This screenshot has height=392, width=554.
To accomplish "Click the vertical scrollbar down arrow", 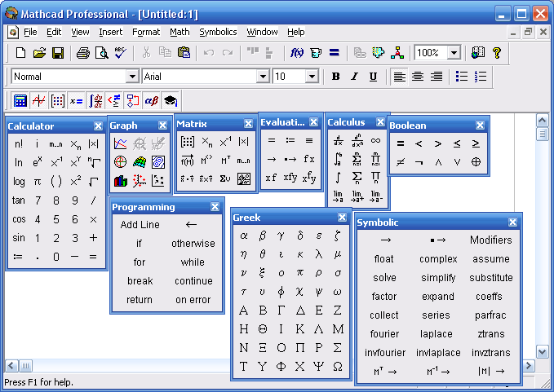I will tap(542, 351).
